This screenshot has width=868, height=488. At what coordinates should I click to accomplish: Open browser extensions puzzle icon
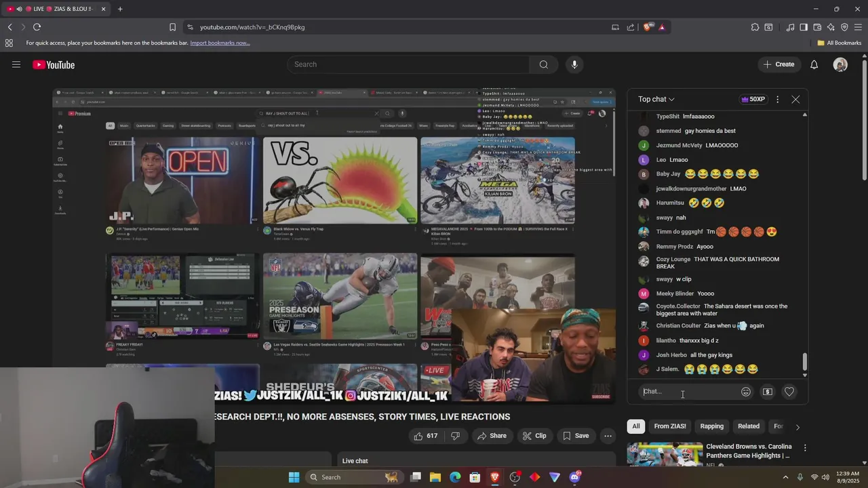click(x=755, y=27)
